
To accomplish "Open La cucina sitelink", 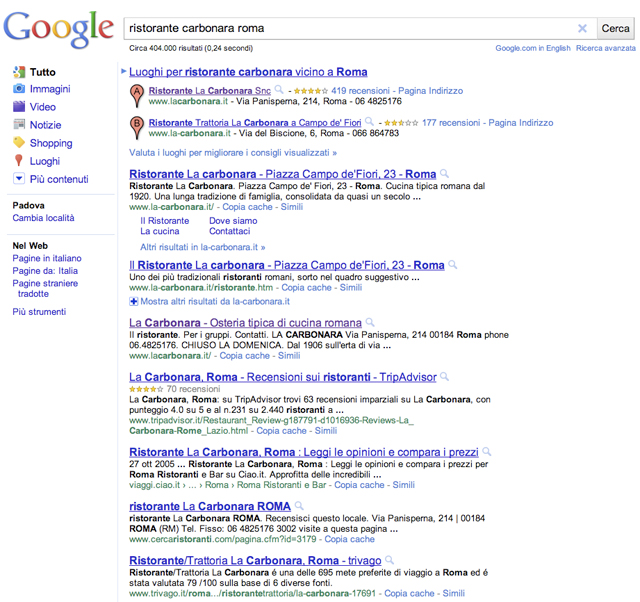I will [x=160, y=231].
